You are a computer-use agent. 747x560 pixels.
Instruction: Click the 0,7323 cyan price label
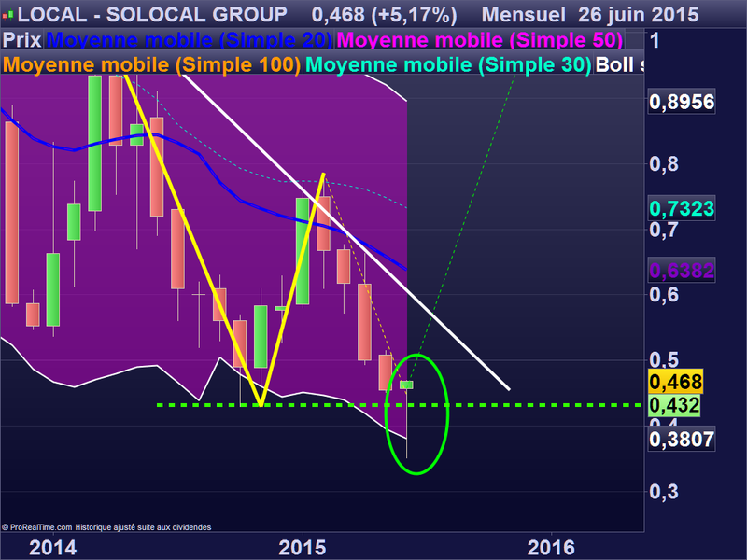point(682,208)
